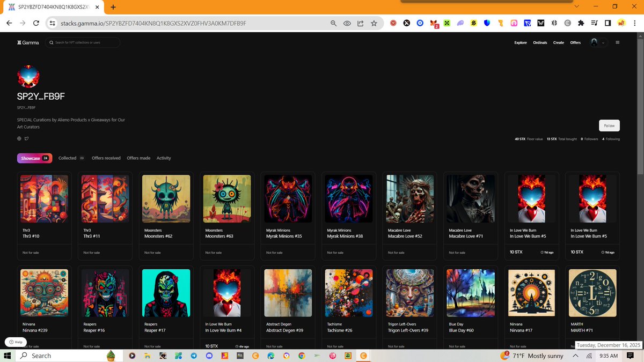Viewport: 644px width, 362px height.
Task: Open the Nirvana #239 thumbnail
Action: [44, 293]
